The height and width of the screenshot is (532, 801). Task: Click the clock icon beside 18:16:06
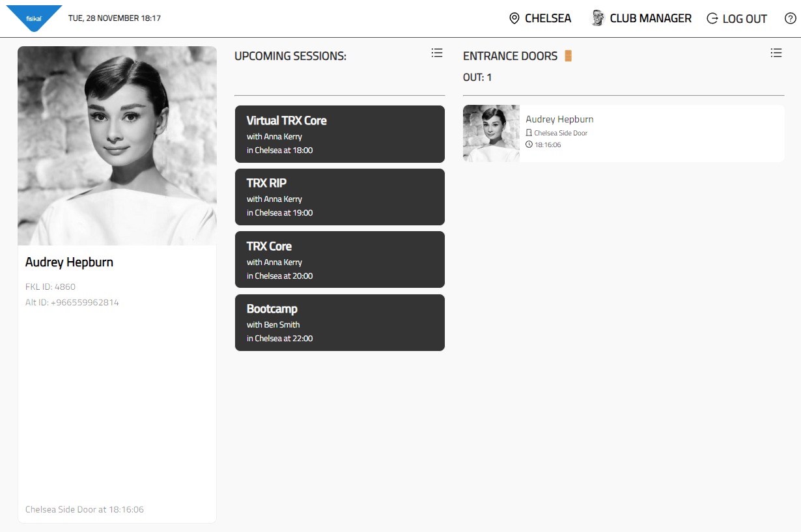click(529, 145)
